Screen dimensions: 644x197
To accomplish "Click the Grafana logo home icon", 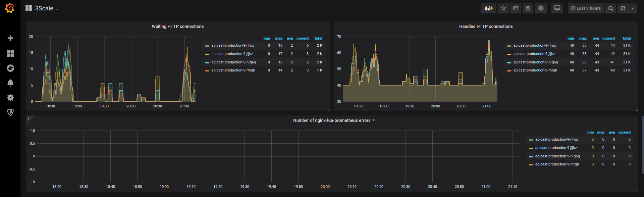I will tap(10, 8).
